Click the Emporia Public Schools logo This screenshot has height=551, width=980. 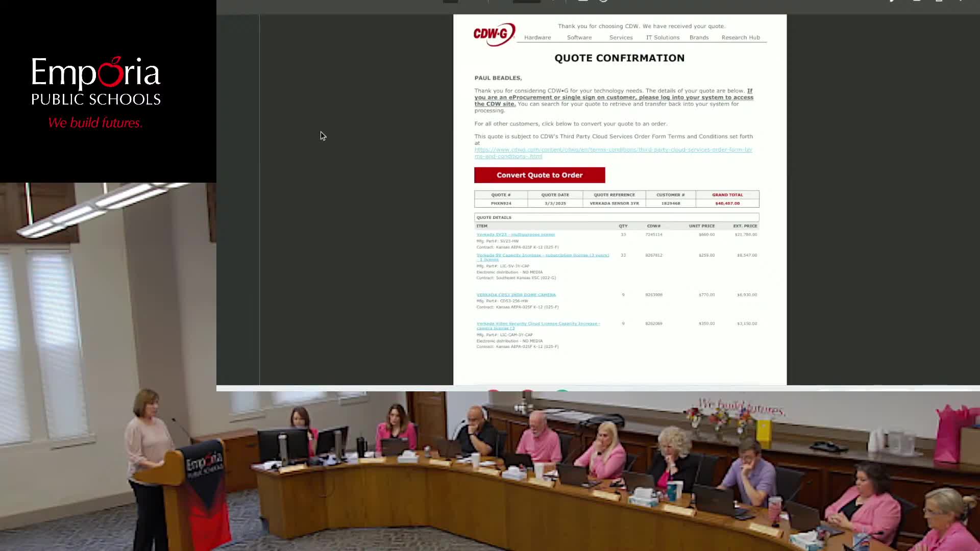[x=95, y=92]
